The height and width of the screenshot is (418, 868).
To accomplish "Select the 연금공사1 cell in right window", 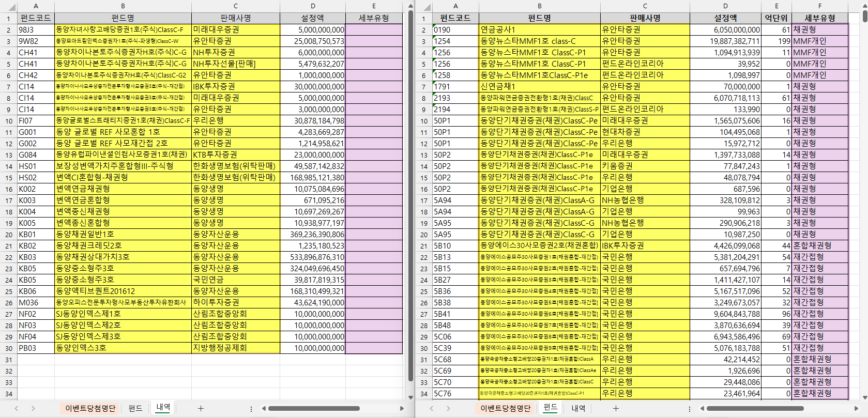I will [x=540, y=30].
